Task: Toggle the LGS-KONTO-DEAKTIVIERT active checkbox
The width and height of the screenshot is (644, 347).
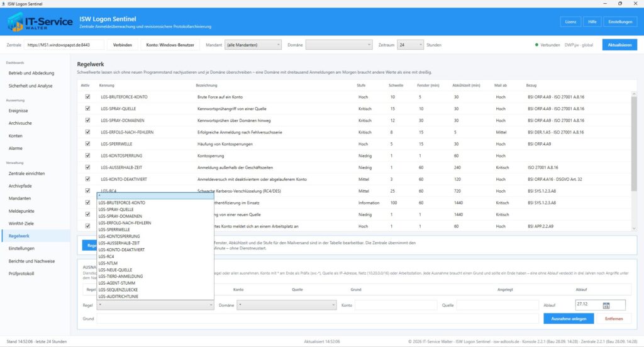Action: pos(87,179)
